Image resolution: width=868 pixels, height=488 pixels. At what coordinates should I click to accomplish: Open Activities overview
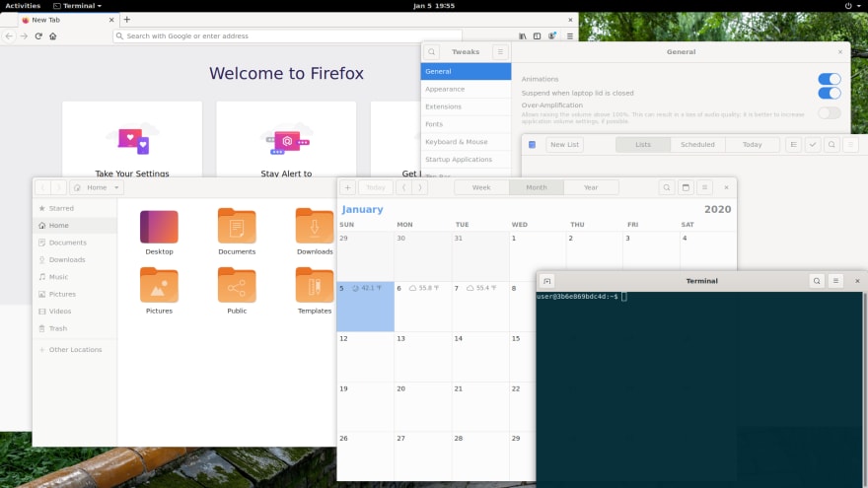point(23,6)
